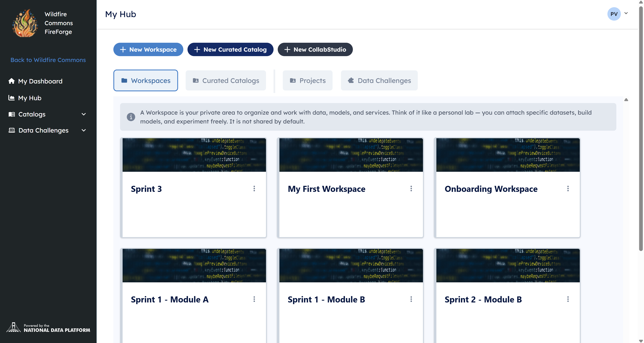Expand the Catalogs sidebar section
Image resolution: width=644 pixels, height=343 pixels.
click(84, 114)
